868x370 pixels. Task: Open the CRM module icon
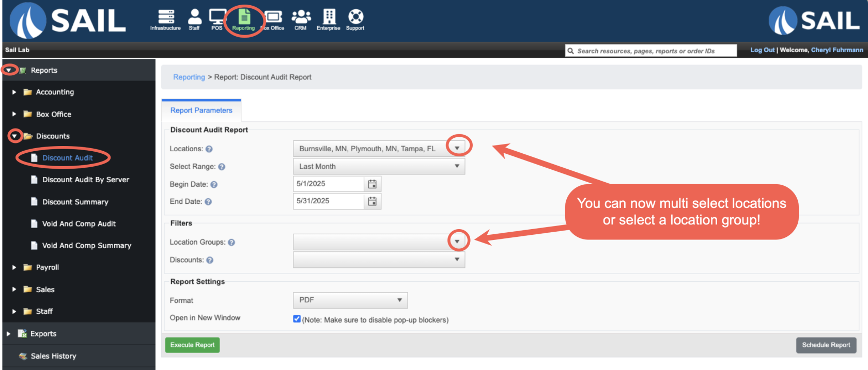pos(301,20)
